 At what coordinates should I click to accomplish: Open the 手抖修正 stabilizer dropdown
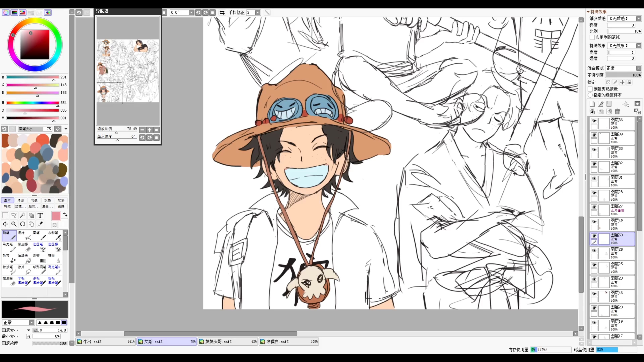pyautogui.click(x=258, y=13)
